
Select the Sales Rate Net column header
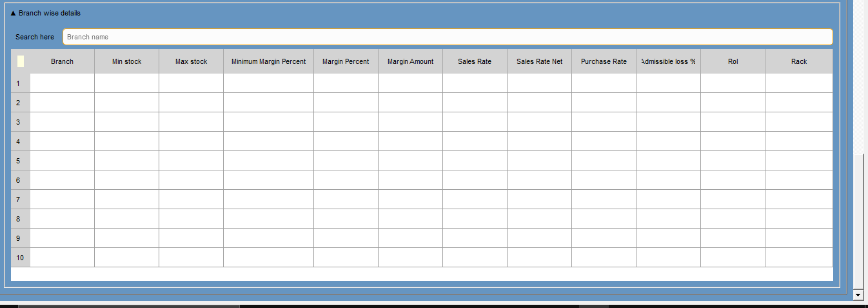[x=539, y=61]
